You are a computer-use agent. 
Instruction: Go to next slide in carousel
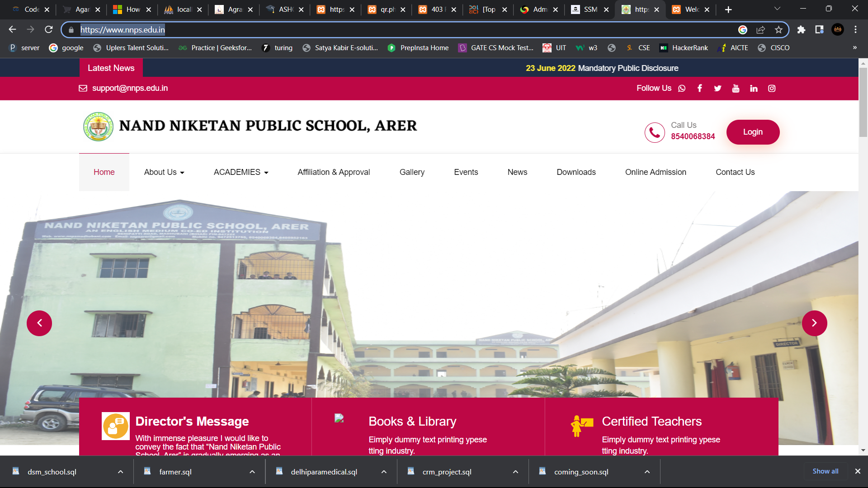[x=814, y=323]
